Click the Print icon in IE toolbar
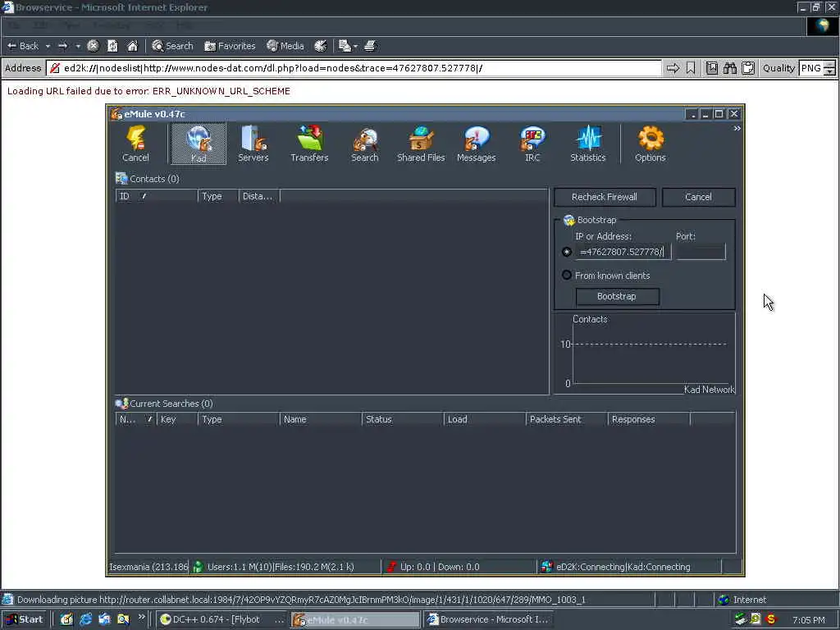 tap(370, 46)
